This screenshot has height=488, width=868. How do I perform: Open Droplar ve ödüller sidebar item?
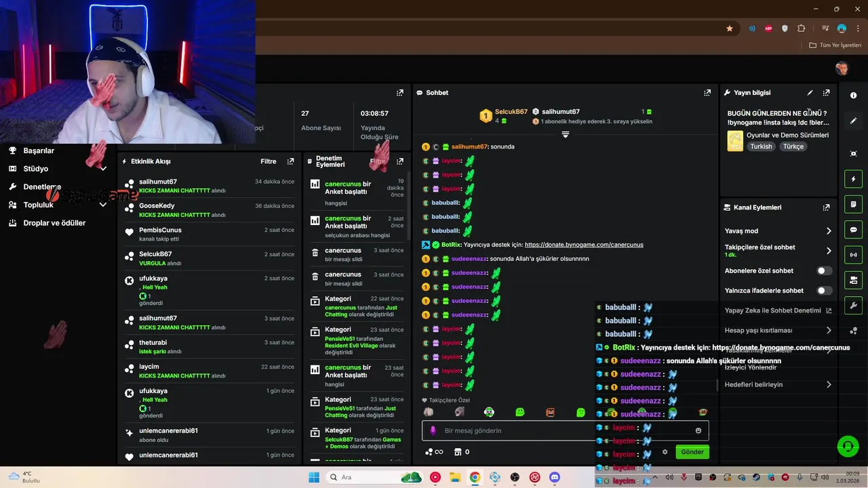coord(54,223)
